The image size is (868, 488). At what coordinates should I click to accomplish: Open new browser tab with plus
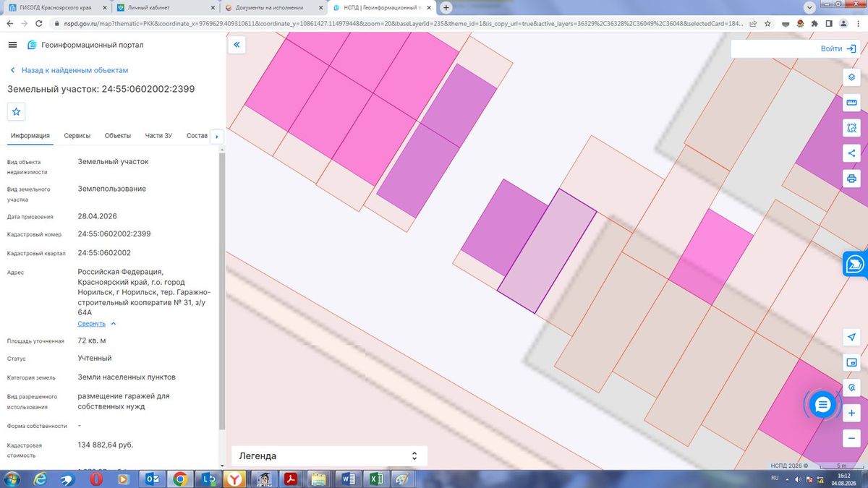coord(446,8)
